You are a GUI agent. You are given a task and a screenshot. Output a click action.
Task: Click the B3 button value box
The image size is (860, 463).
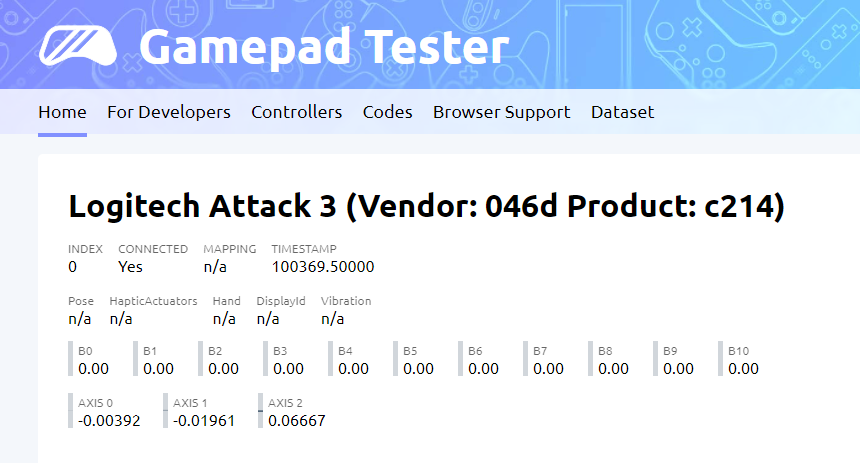(x=287, y=360)
